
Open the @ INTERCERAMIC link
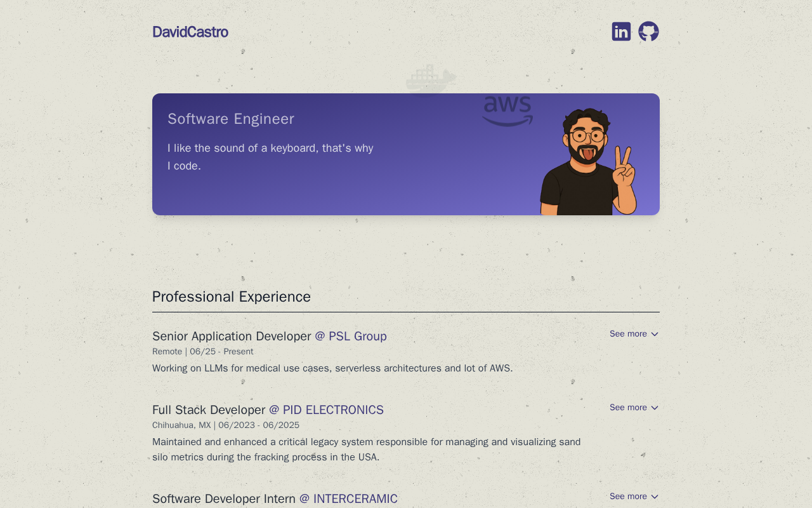coord(348,499)
